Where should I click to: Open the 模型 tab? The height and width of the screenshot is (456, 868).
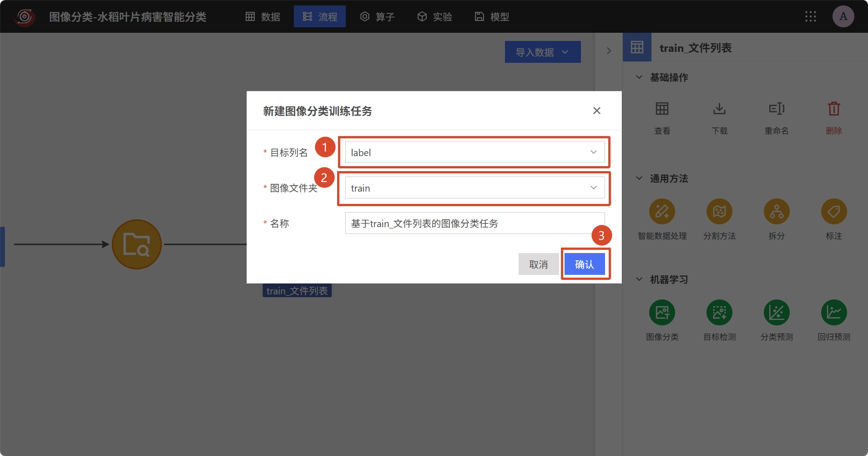tap(492, 17)
